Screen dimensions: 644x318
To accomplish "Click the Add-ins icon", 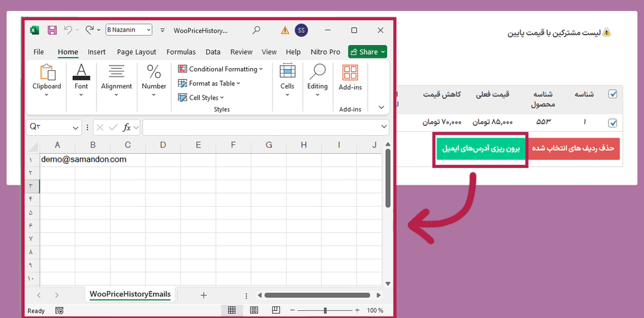I will pyautogui.click(x=350, y=73).
